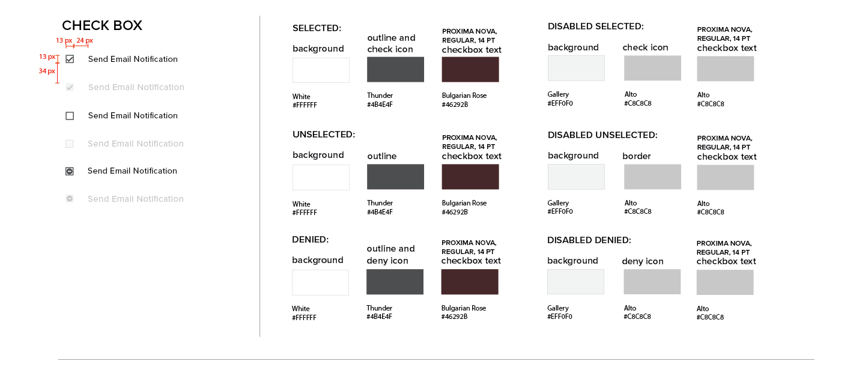Select the white background swatch under SELECTED
Viewport: 868px width, 370px height.
[x=321, y=70]
